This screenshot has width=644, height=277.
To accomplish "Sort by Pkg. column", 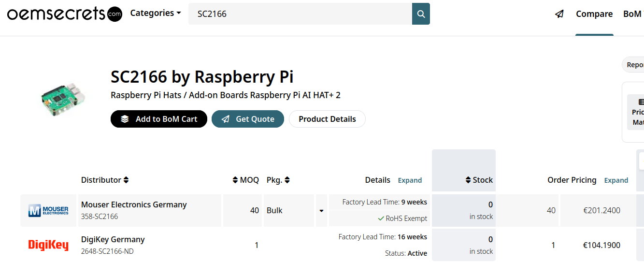I will coord(287,180).
